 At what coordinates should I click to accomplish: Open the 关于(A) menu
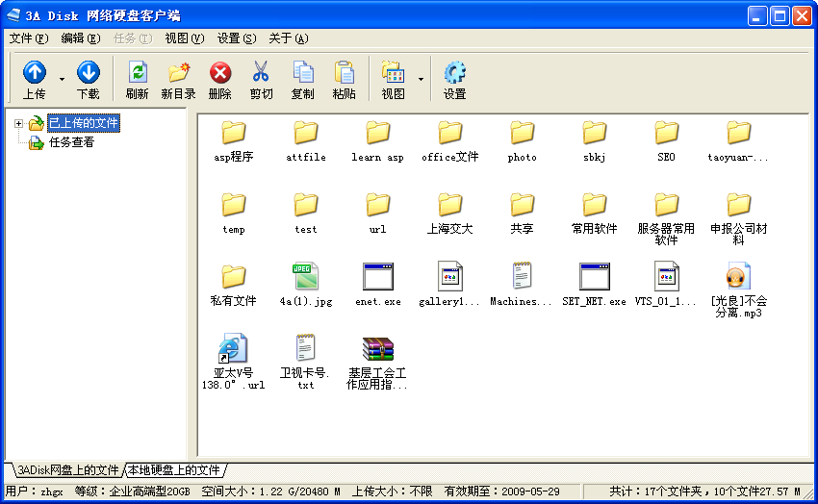288,38
